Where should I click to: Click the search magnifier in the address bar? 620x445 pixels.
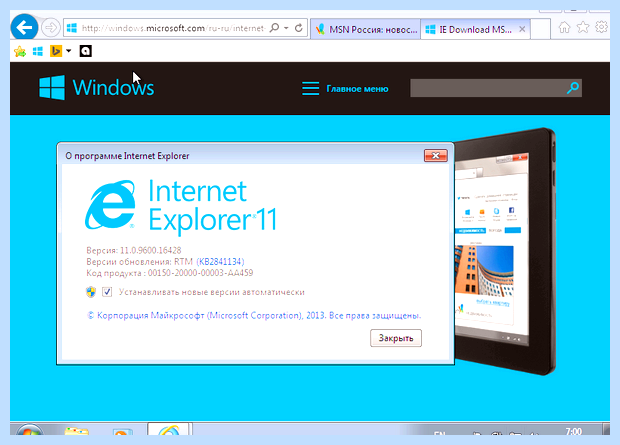pos(274,28)
